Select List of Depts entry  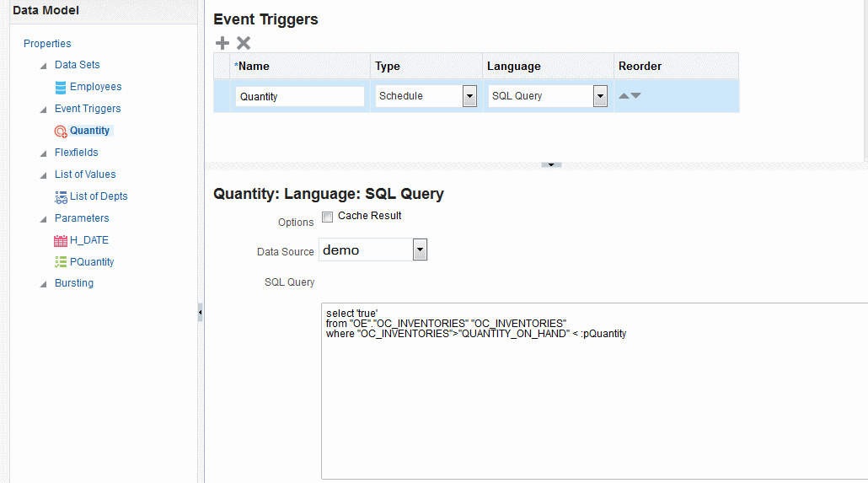99,196
